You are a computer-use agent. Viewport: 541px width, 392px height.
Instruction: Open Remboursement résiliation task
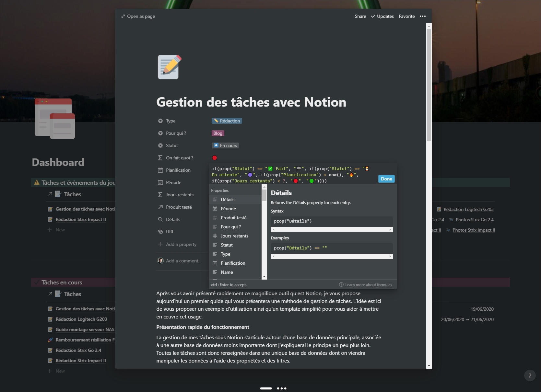pyautogui.click(x=85, y=340)
